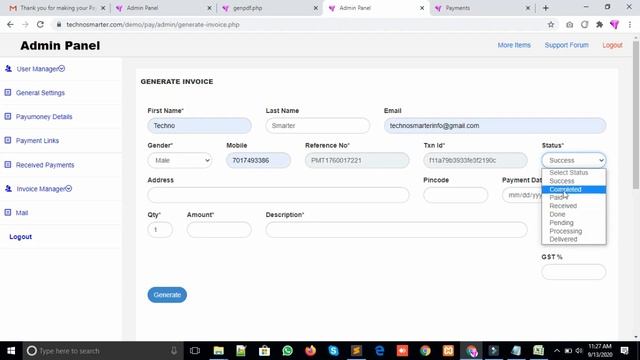Open a new browser tab
Viewport: 640px width, 360px height.
[546, 8]
